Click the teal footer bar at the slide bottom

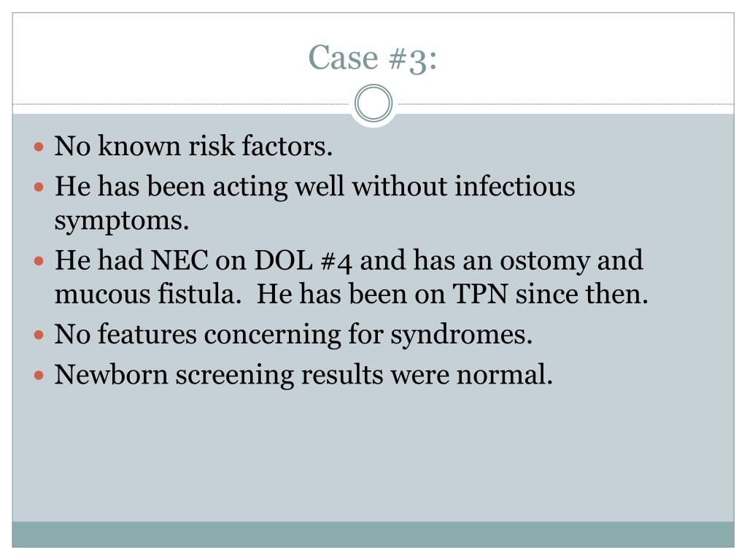373,534
